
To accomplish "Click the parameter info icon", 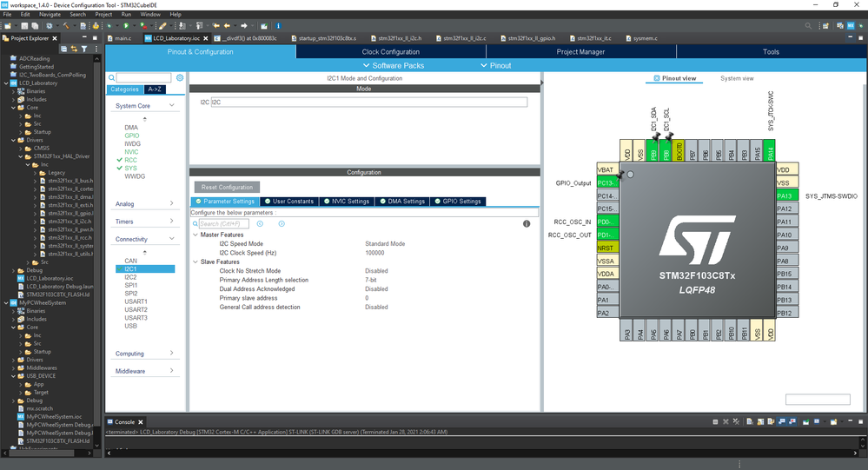I will tap(527, 223).
